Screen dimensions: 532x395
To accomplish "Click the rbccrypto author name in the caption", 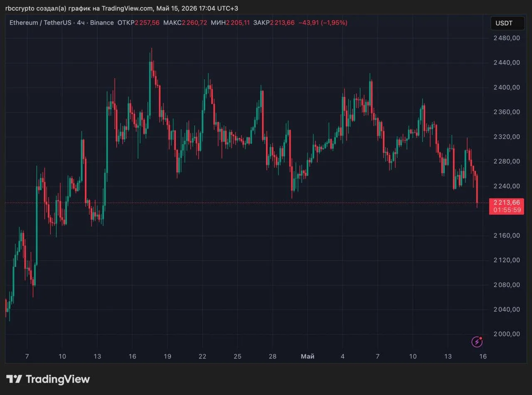I will point(20,8).
